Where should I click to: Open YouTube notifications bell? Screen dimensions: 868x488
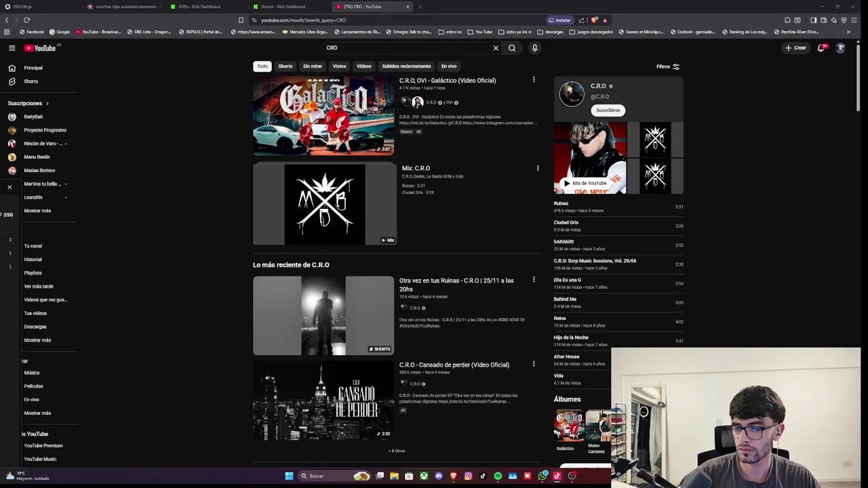click(x=821, y=48)
